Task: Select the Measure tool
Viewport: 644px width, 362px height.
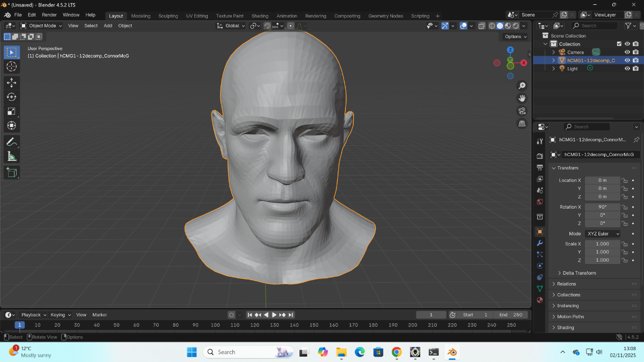Action: pos(12,157)
